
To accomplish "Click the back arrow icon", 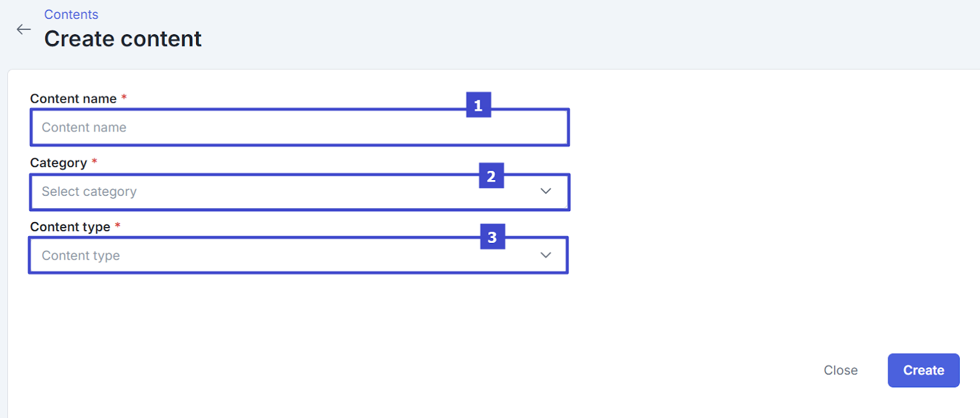I will (23, 29).
